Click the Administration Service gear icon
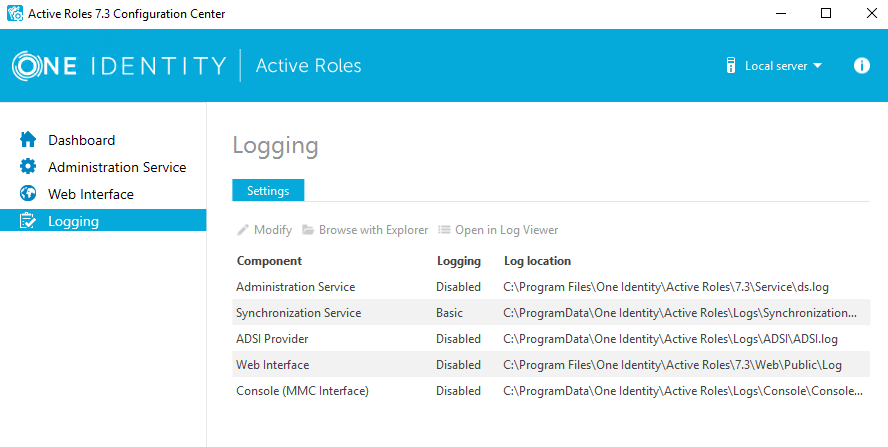Screen dimensions: 888x447 point(28,167)
